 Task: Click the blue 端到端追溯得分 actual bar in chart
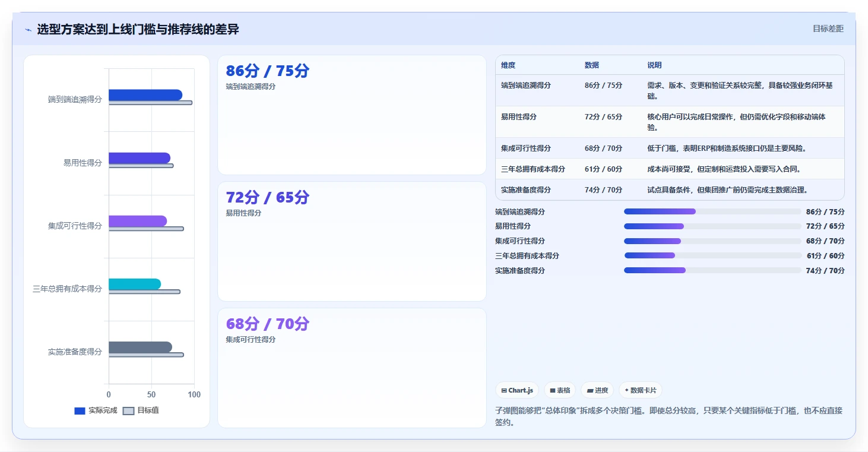click(145, 95)
